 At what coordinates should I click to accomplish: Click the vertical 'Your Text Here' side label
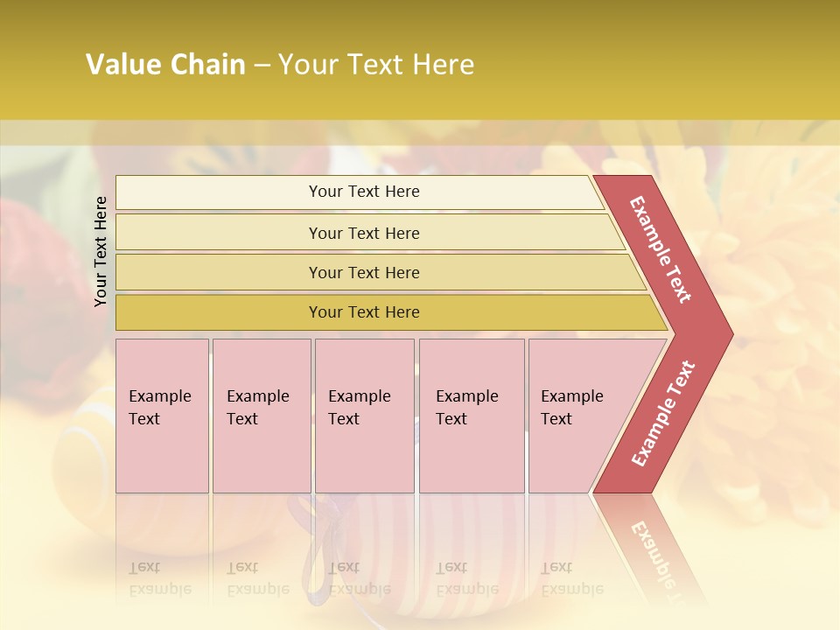pyautogui.click(x=100, y=251)
